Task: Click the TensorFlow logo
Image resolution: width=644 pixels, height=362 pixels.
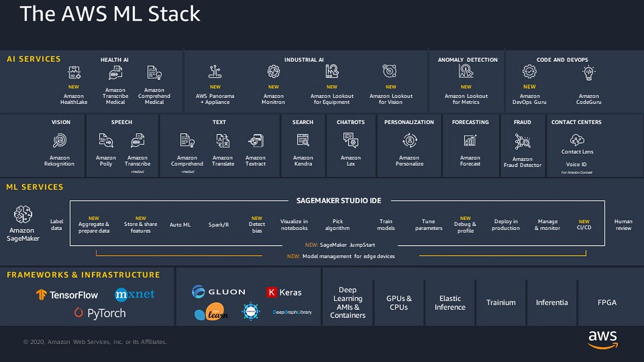Action: [67, 295]
